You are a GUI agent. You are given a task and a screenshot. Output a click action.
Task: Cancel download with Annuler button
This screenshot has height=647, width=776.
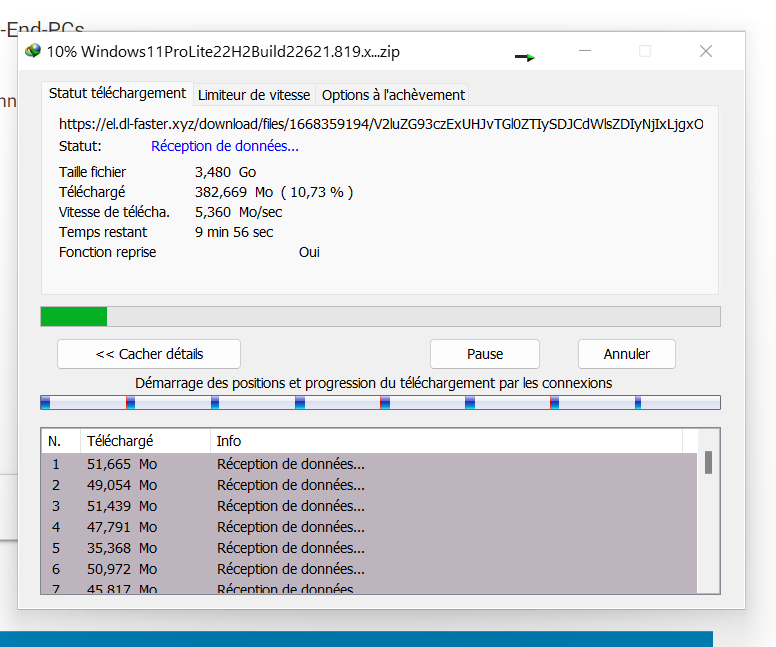coord(627,354)
